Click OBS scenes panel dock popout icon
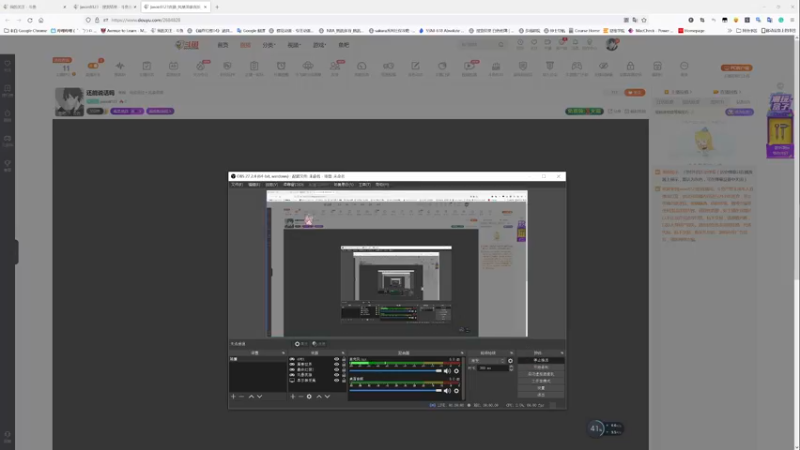Screen dimensions: 800x450 [283, 353]
